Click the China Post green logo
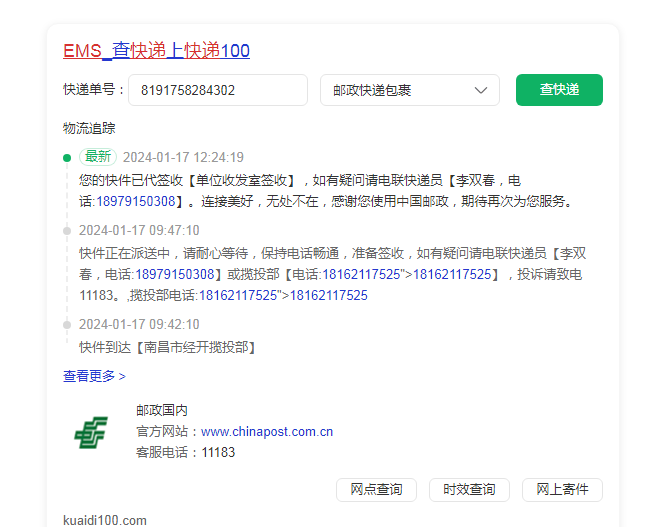This screenshot has height=527, width=665. (x=91, y=432)
